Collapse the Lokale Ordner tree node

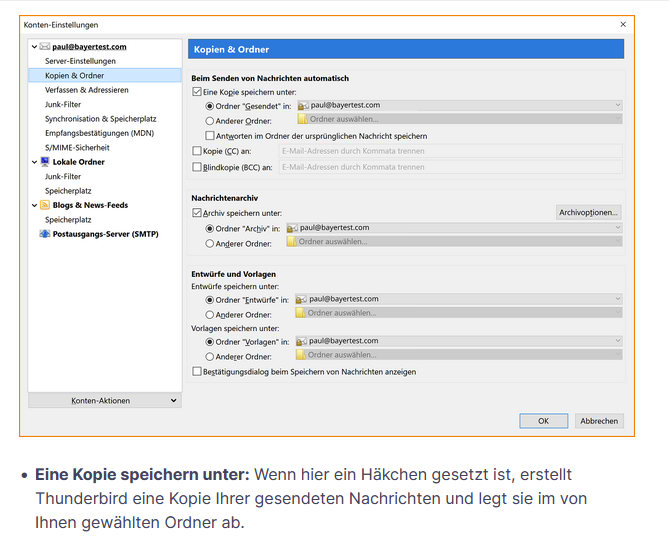point(34,162)
